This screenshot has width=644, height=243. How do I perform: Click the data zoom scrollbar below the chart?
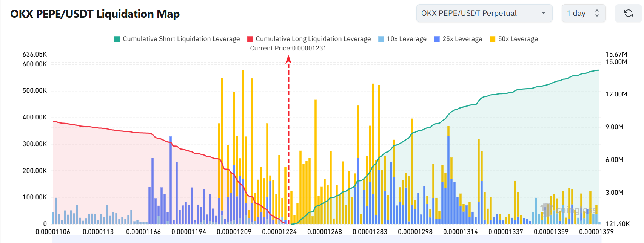327,240
